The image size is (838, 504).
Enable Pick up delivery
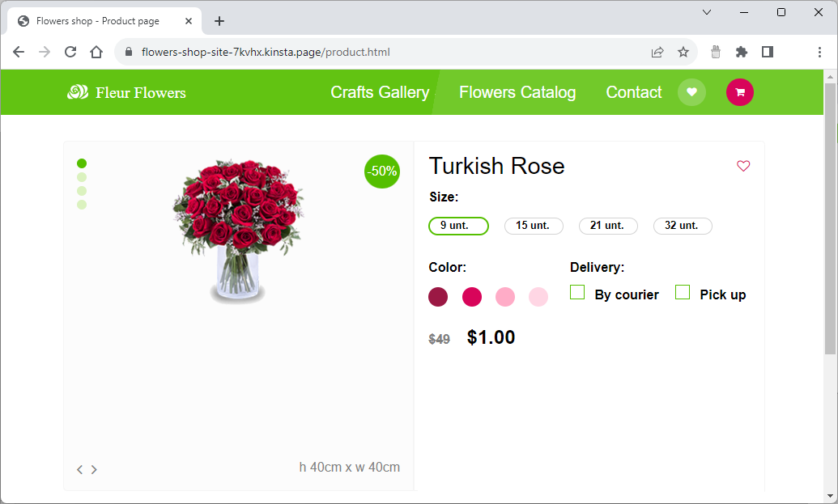click(x=683, y=292)
